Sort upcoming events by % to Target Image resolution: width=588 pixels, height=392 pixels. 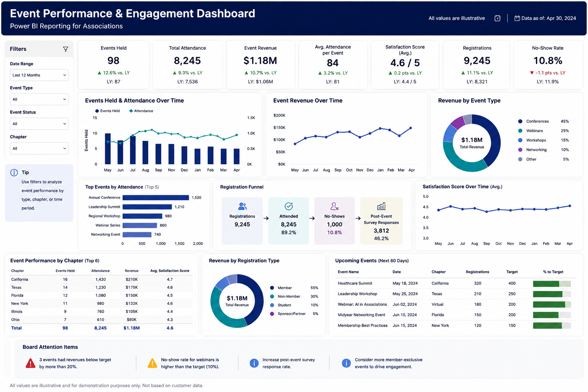point(553,272)
